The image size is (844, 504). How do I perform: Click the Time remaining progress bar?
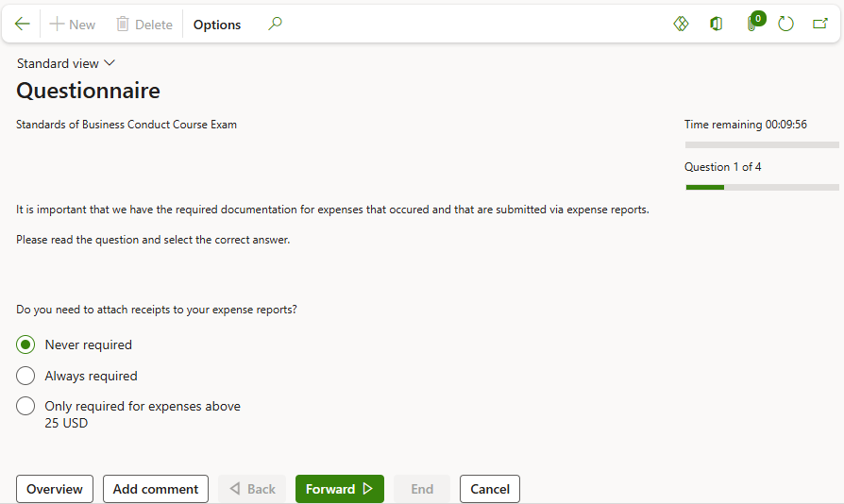(761, 144)
